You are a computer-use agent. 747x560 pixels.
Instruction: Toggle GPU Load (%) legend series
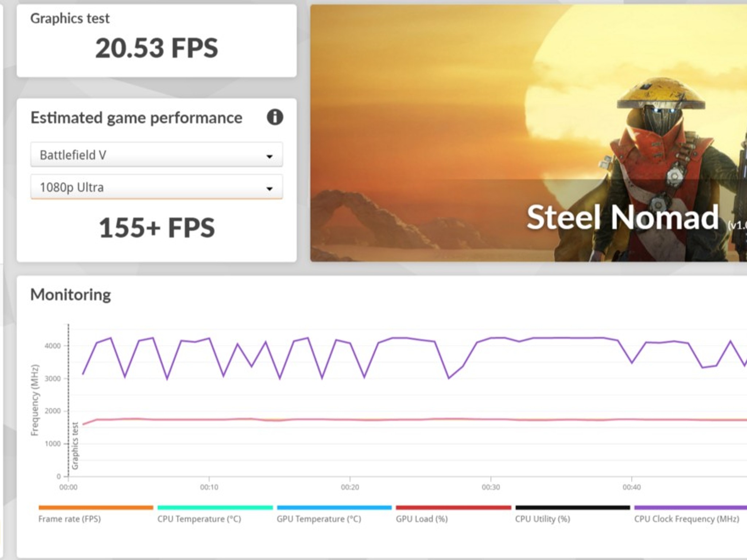(422, 519)
